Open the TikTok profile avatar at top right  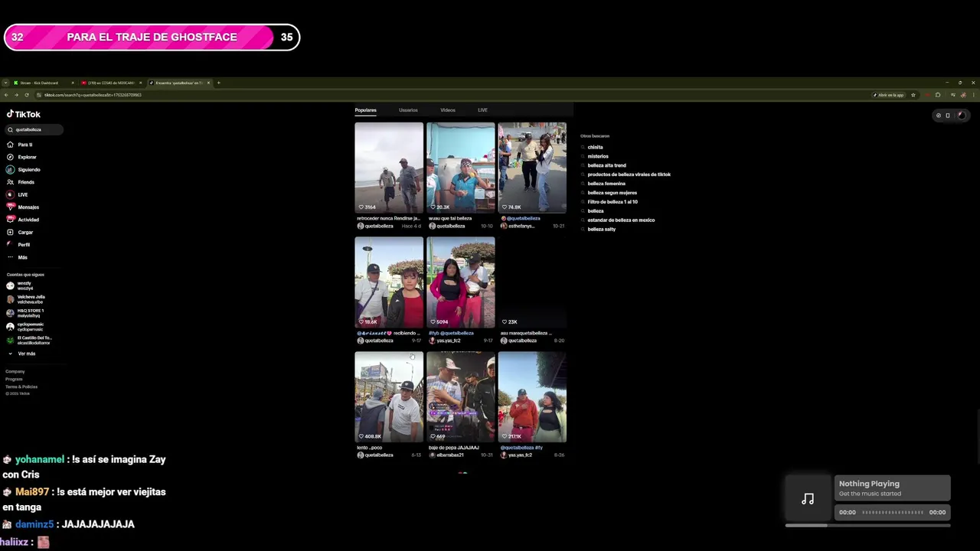point(962,116)
